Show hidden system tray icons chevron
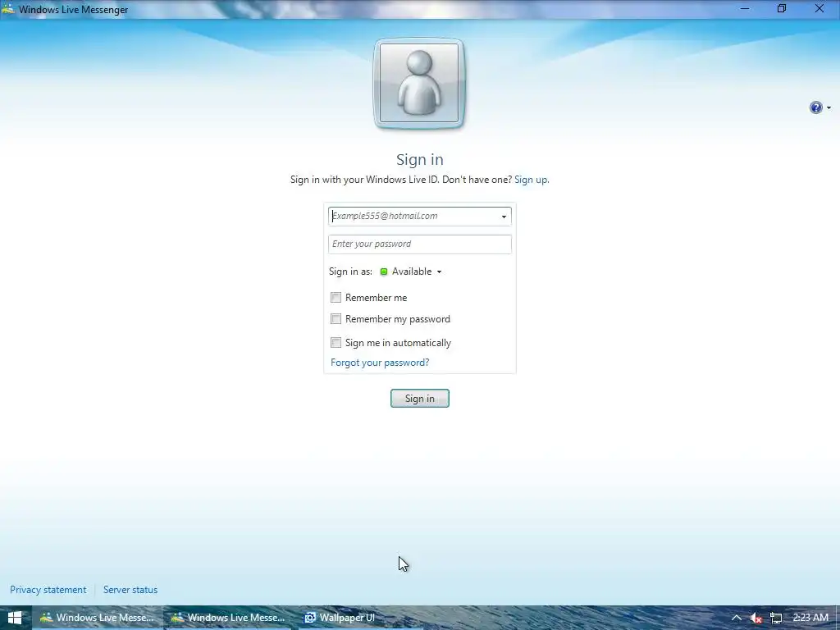Screen dimensions: 840x630 (737, 618)
